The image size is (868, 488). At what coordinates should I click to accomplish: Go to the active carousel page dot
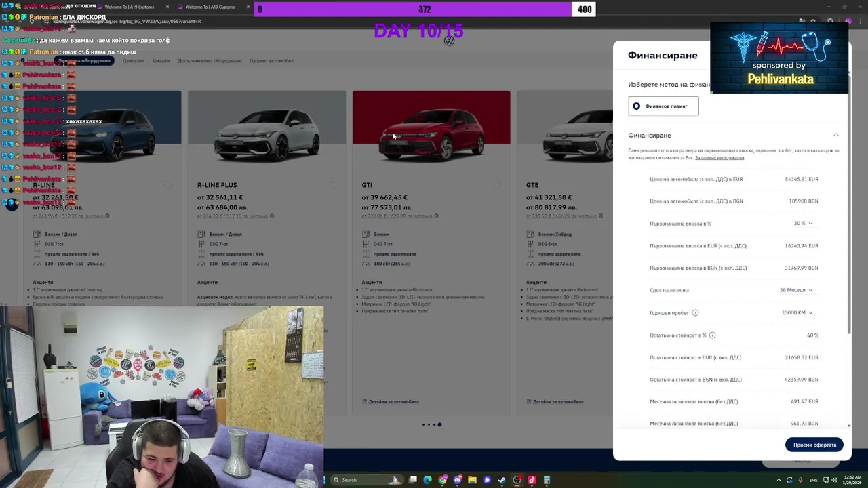point(439,425)
